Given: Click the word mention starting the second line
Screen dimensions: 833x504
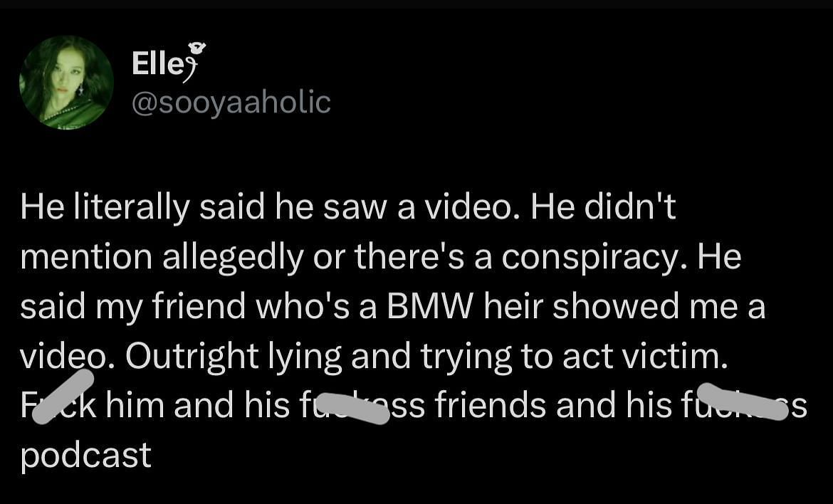Looking at the screenshot, I should coord(87,258).
